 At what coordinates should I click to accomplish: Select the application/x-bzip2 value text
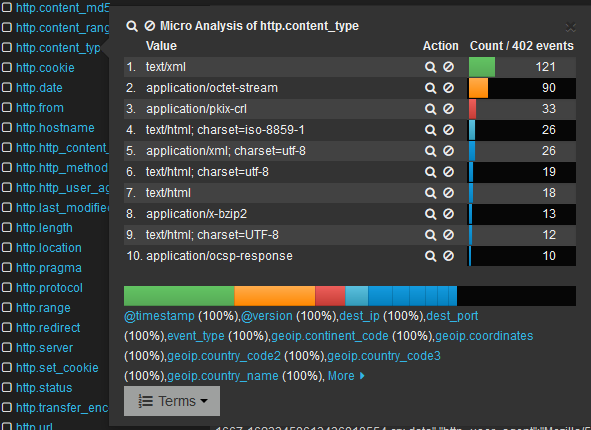click(196, 214)
